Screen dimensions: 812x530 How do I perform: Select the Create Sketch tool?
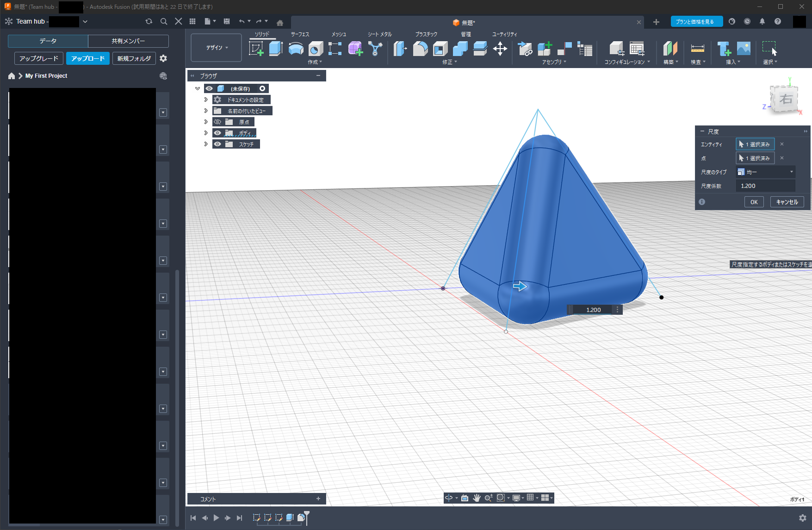coord(256,49)
